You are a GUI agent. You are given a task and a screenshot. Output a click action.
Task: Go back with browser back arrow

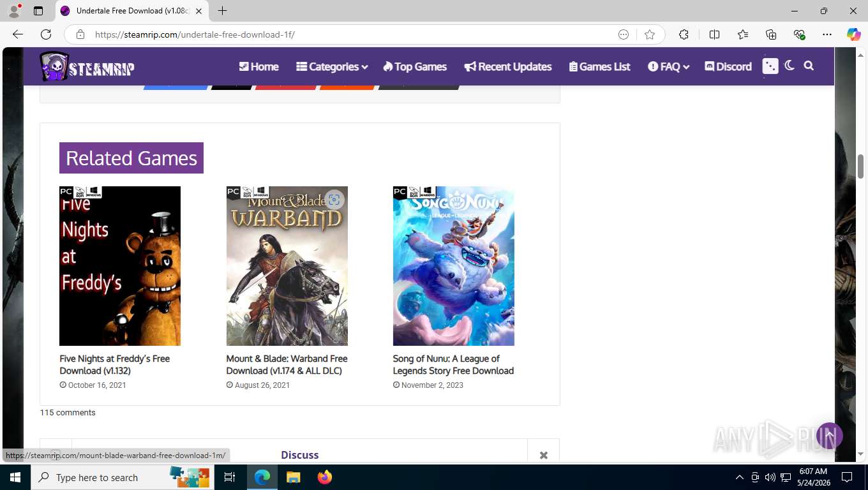click(18, 34)
